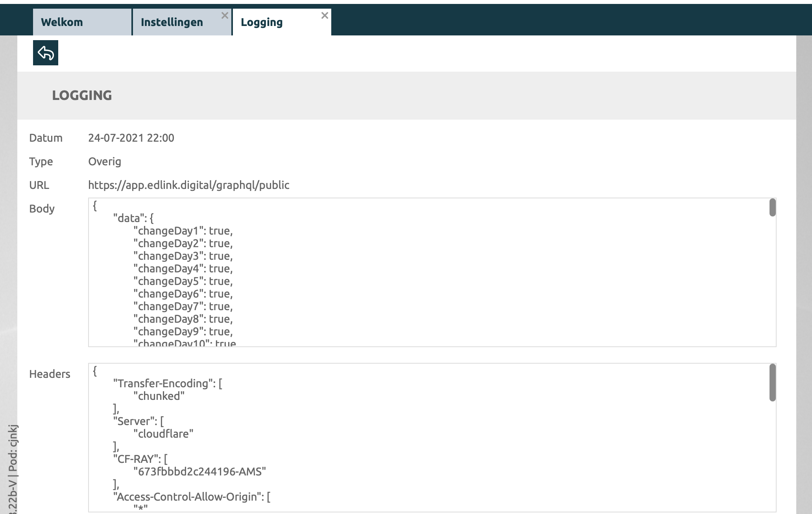Close the Instellingen tab
Screen dimensions: 812x514
pyautogui.click(x=225, y=16)
